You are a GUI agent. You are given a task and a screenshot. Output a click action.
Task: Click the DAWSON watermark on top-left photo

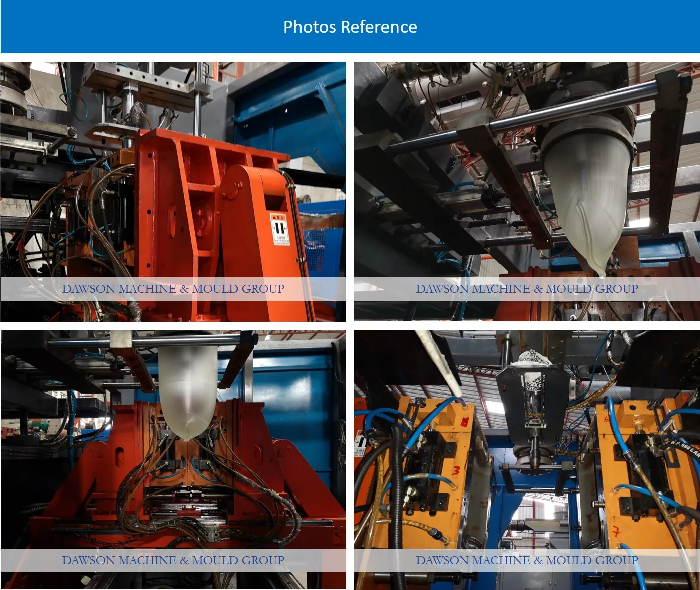(173, 289)
